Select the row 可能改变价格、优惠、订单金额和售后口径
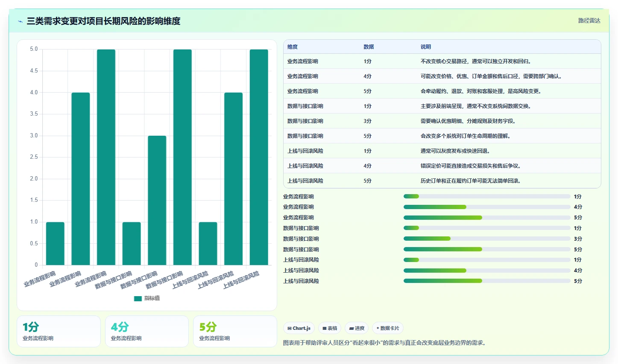 (x=442, y=76)
